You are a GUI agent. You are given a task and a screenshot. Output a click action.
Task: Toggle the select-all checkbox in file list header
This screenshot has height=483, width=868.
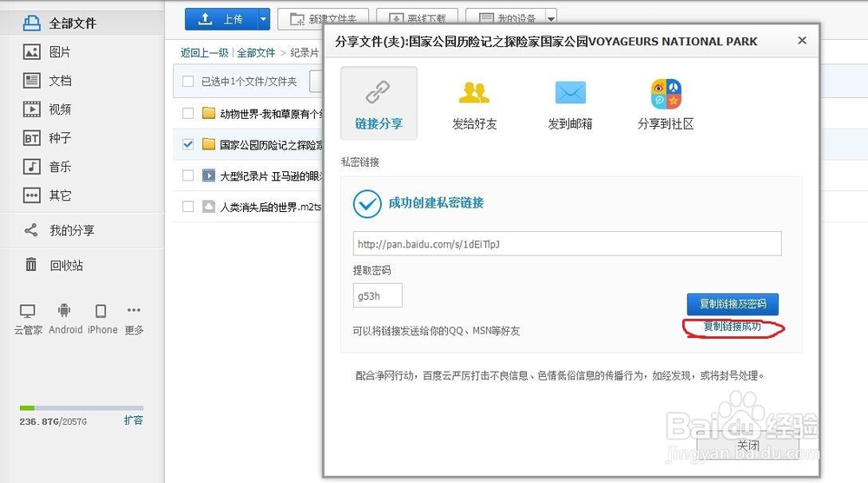pyautogui.click(x=188, y=82)
